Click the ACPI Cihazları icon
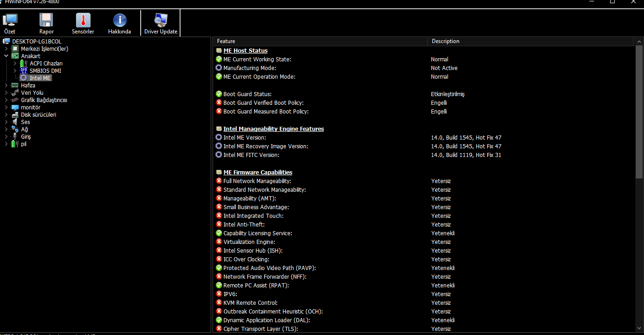The width and height of the screenshot is (644, 335). 24,64
